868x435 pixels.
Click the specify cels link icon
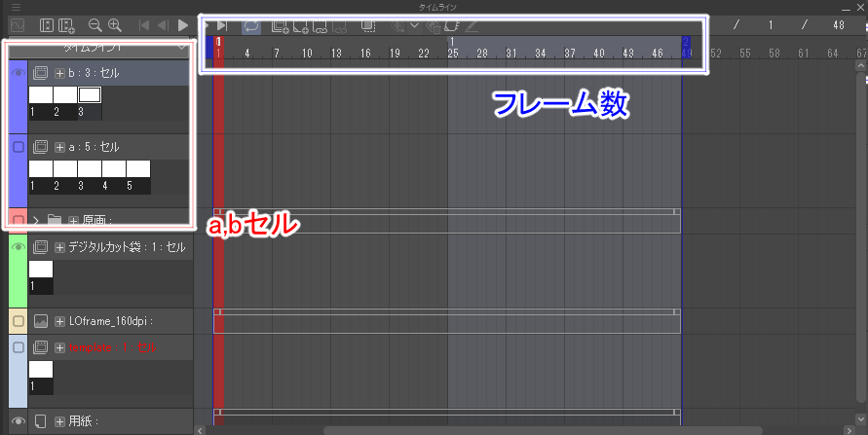320,26
